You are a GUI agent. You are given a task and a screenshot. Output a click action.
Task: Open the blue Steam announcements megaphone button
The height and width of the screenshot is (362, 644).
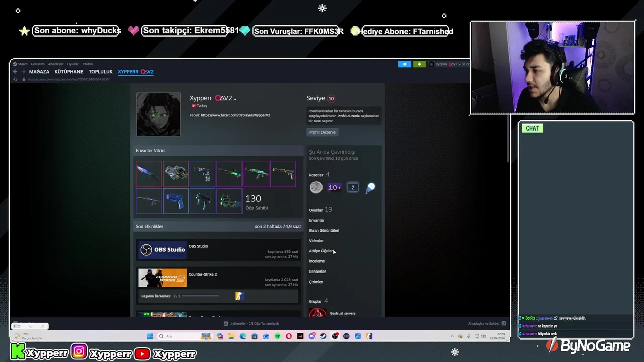[405, 64]
